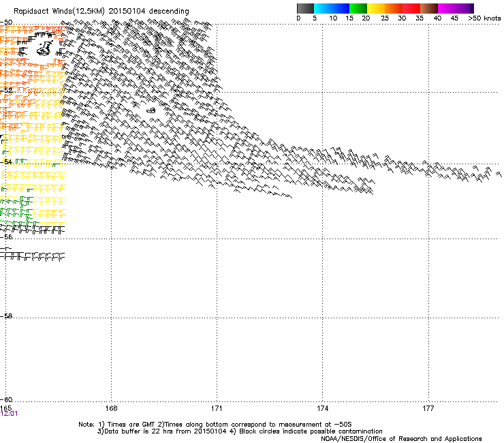Click the 'Rapidscat Winds(12.5KM) 20150104 descending' title
The width and height of the screenshot is (504, 443).
pyautogui.click(x=101, y=12)
